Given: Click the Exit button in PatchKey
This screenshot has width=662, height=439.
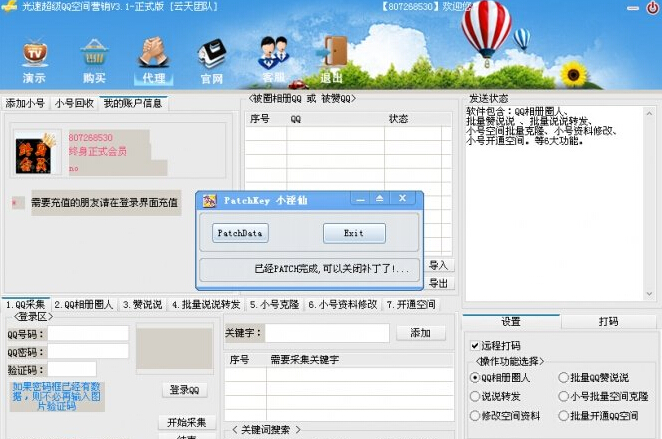Looking at the screenshot, I should [354, 233].
